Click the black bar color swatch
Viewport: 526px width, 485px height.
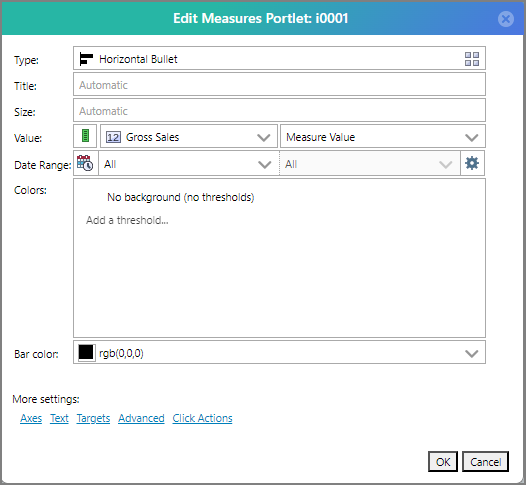(86, 353)
